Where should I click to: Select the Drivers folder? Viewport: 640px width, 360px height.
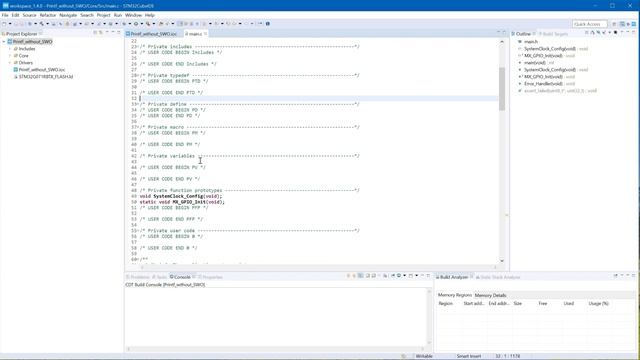click(x=25, y=63)
